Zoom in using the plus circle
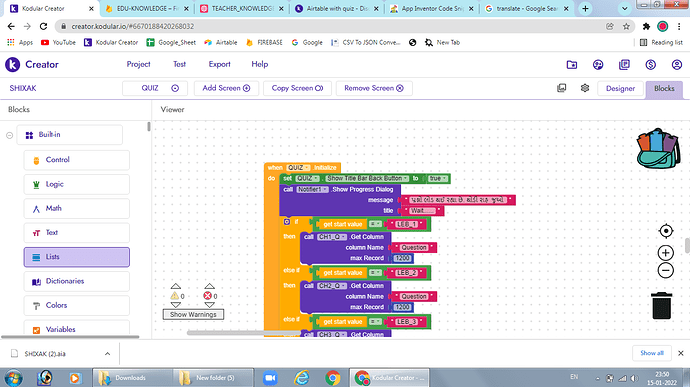 click(x=666, y=253)
